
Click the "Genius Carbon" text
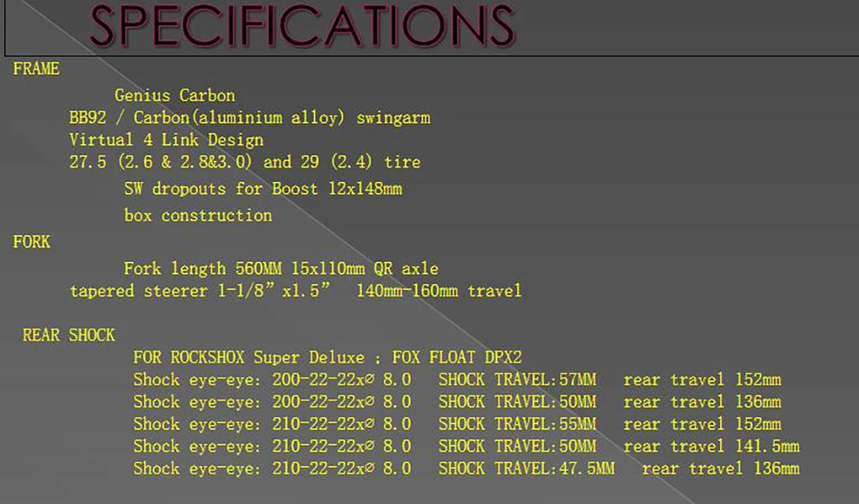pyautogui.click(x=174, y=96)
